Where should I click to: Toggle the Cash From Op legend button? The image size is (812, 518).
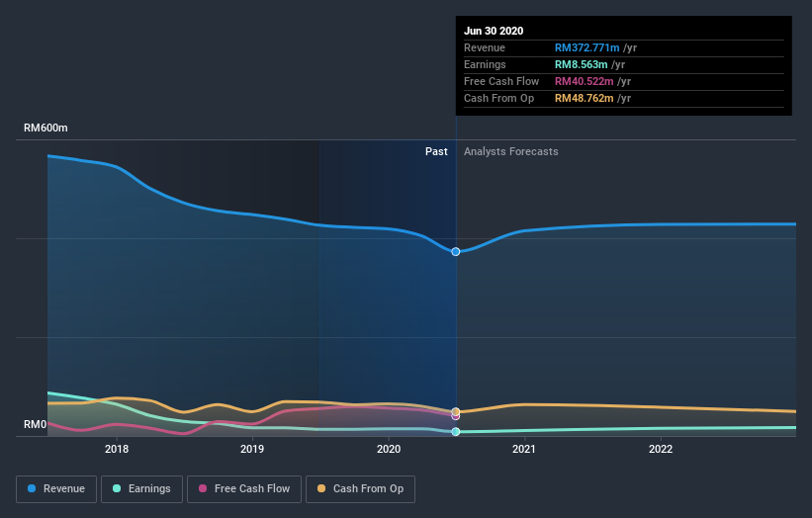[360, 489]
